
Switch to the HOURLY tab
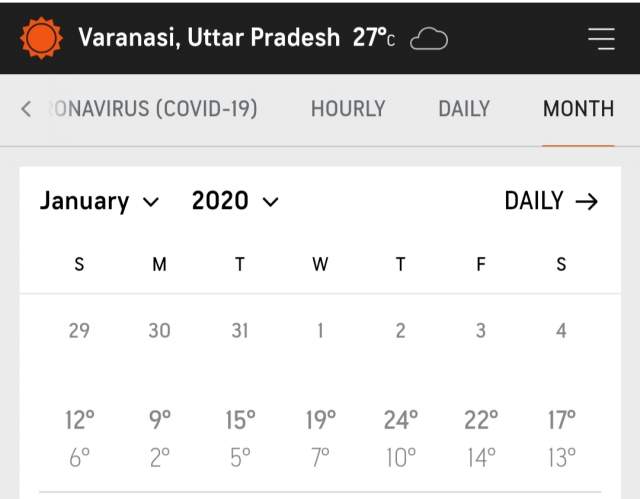(348, 108)
